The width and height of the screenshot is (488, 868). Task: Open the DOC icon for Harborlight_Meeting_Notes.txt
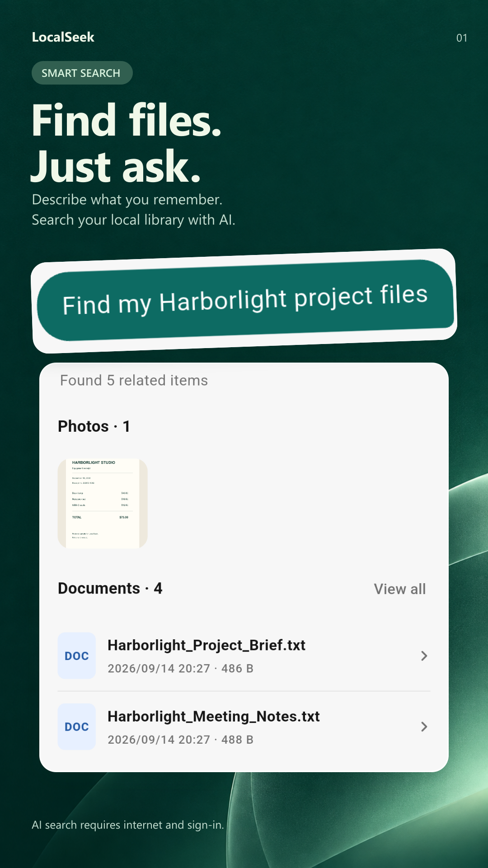tap(77, 726)
